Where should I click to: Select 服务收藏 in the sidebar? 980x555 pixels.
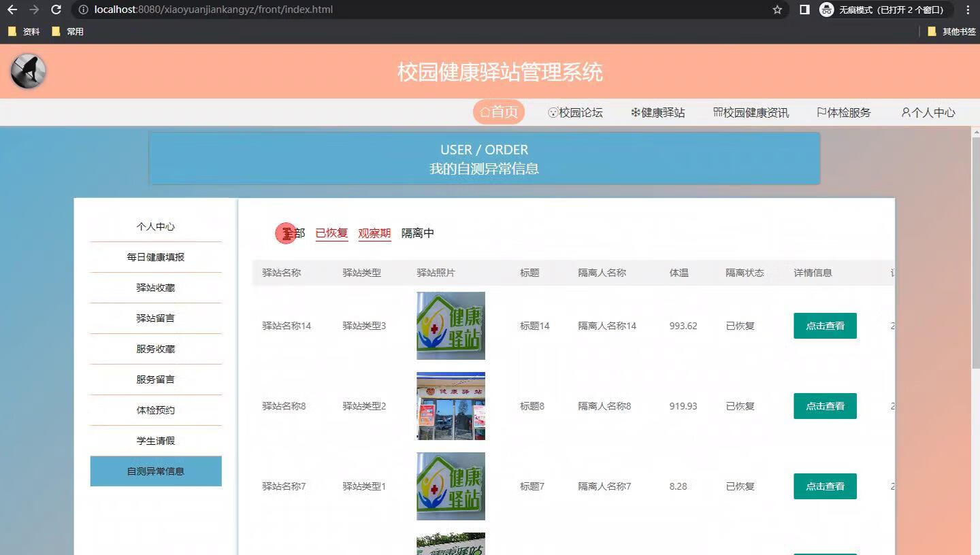[x=156, y=349]
